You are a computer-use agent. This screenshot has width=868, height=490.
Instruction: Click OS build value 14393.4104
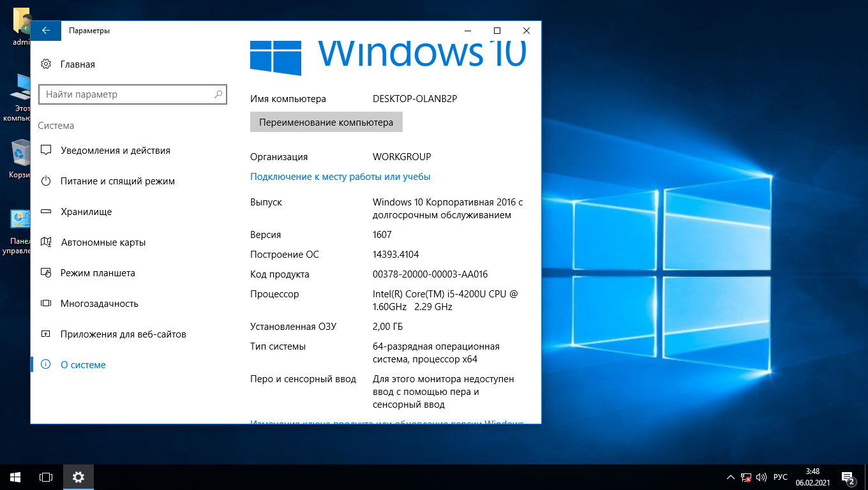tap(396, 255)
